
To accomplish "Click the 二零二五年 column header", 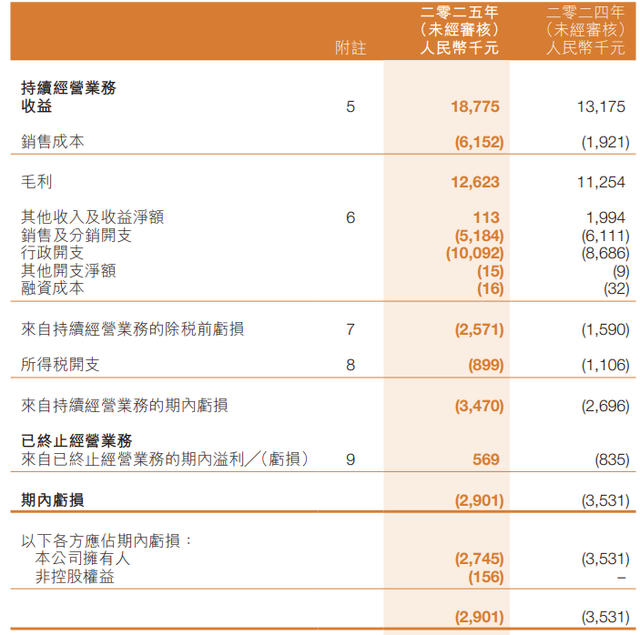I will click(x=459, y=12).
